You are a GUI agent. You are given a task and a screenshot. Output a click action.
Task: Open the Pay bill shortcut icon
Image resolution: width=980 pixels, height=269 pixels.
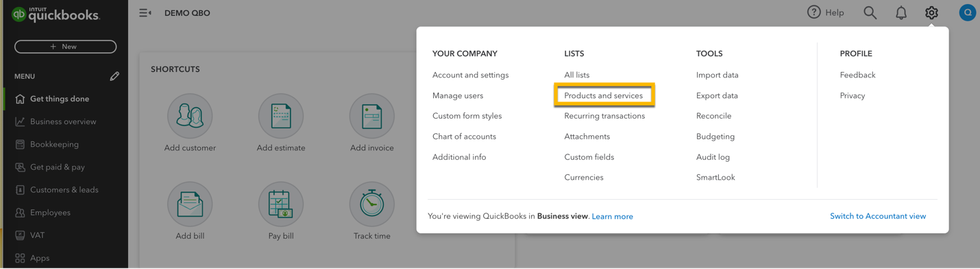pyautogui.click(x=281, y=204)
